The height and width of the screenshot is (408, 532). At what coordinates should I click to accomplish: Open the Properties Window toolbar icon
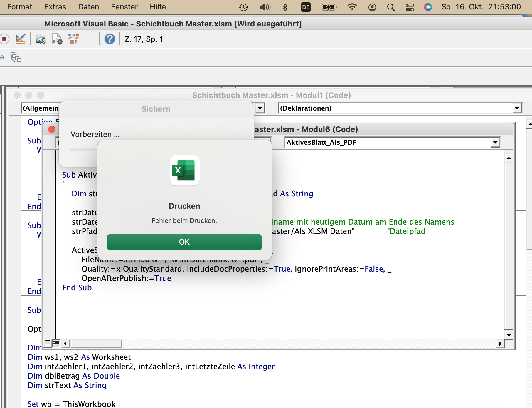[57, 39]
